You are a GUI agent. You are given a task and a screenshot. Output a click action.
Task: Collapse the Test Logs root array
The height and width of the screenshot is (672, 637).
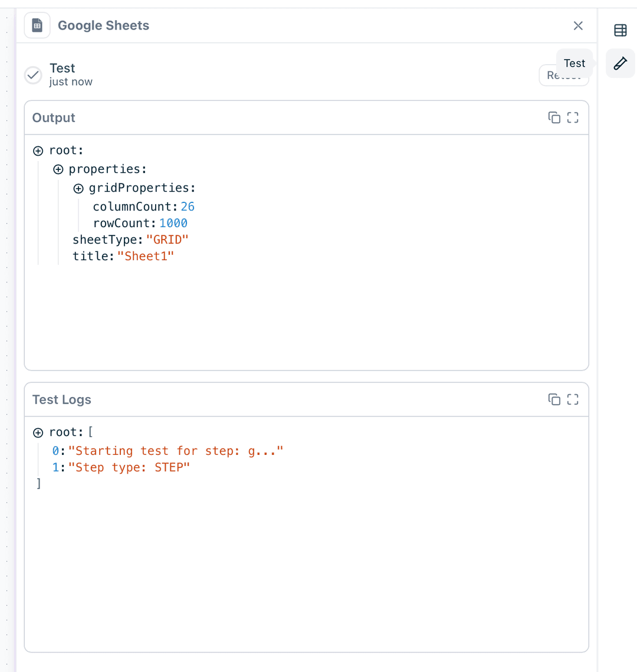(38, 433)
